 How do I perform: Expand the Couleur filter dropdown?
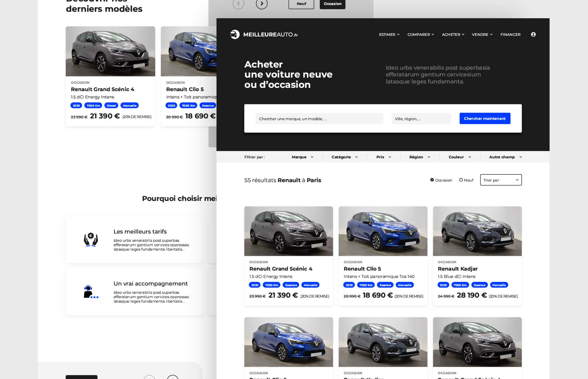coord(460,157)
